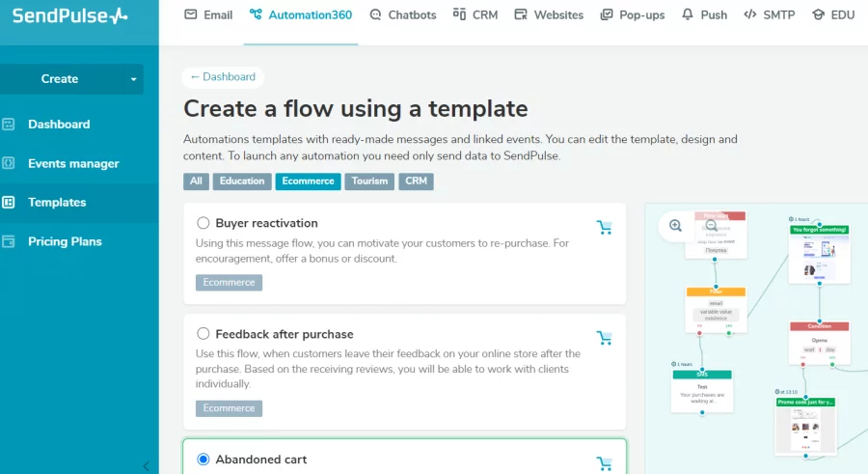The height and width of the screenshot is (474, 868).
Task: Open Templates in the sidebar
Action: point(57,203)
